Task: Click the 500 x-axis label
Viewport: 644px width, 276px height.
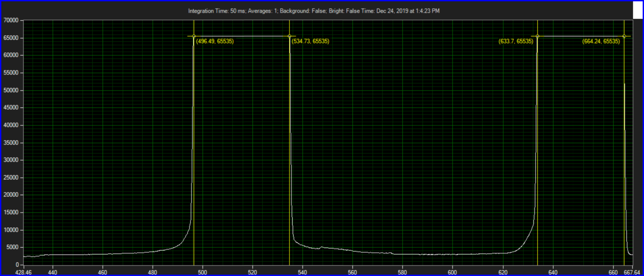Action: (x=203, y=272)
